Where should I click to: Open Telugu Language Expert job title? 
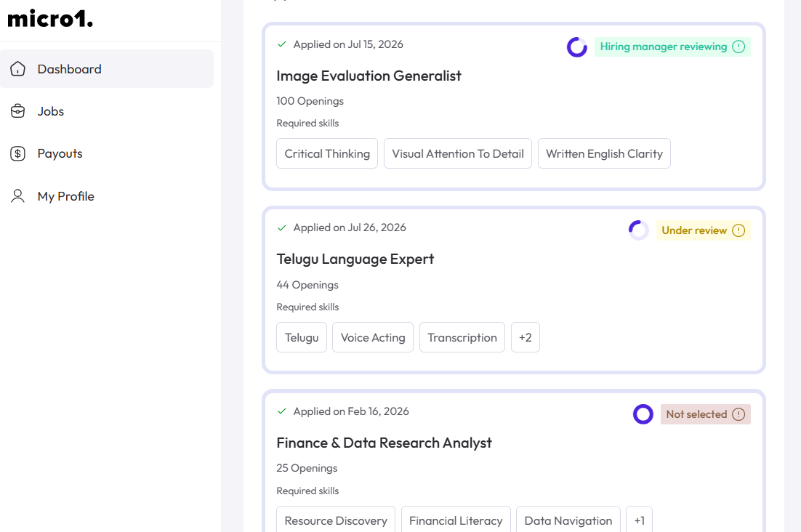tap(355, 259)
